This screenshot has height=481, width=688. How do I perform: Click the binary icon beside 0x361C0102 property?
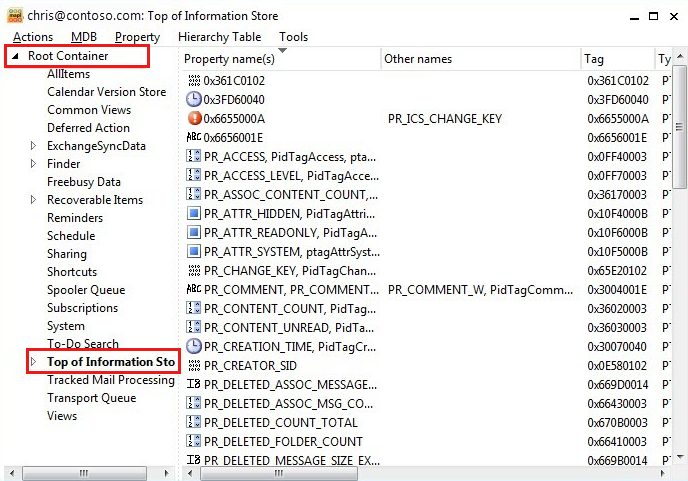(x=194, y=81)
